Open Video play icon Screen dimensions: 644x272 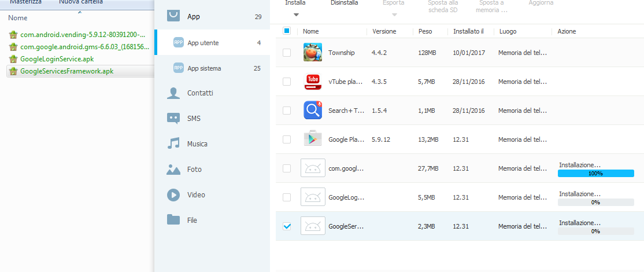tap(173, 195)
